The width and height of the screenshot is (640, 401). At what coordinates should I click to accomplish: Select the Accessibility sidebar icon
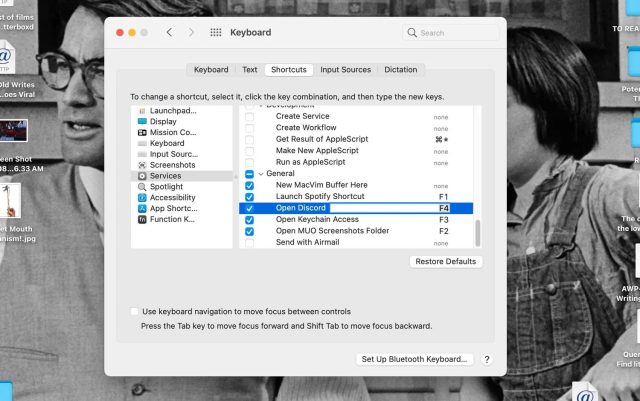[x=142, y=198]
